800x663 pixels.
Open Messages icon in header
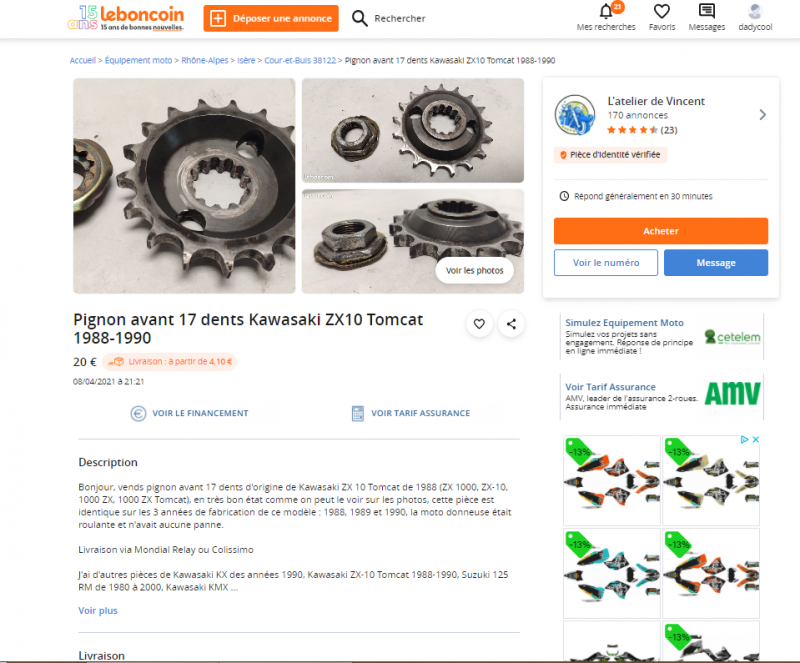click(x=707, y=11)
